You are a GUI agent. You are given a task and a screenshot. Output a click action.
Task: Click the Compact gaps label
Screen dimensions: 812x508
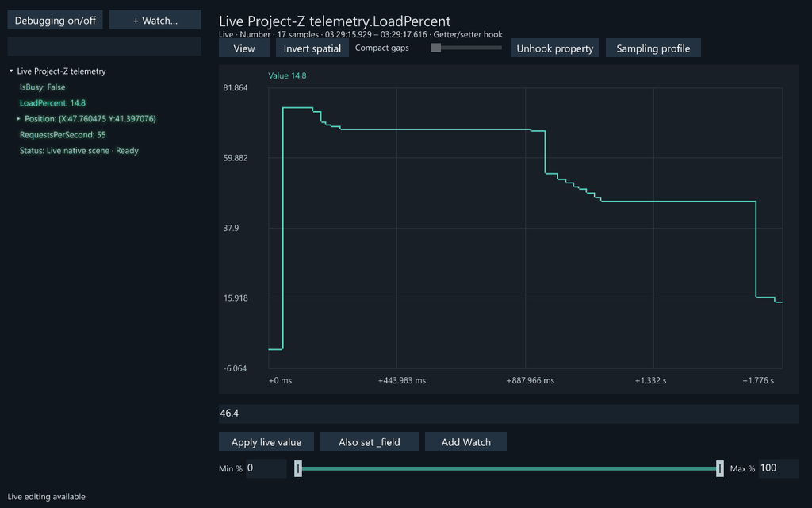(381, 48)
